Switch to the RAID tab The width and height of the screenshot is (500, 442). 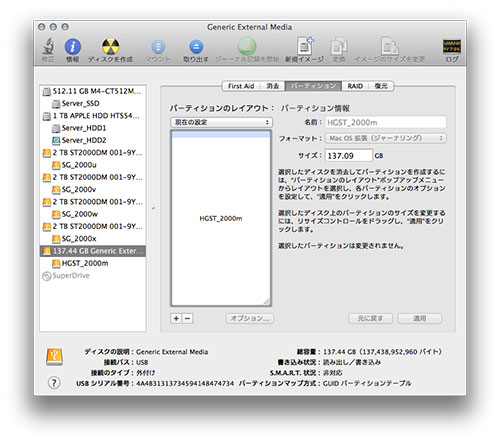pyautogui.click(x=355, y=86)
